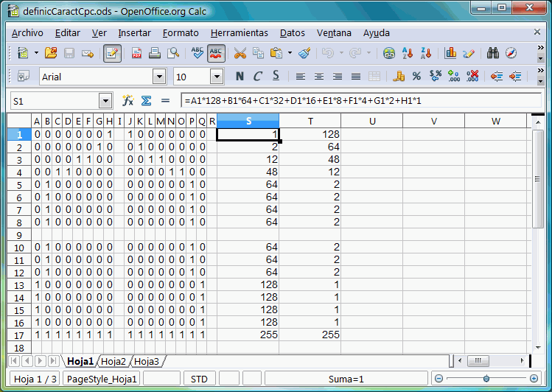
Task: Click the Print file directly icon
Action: (x=154, y=53)
